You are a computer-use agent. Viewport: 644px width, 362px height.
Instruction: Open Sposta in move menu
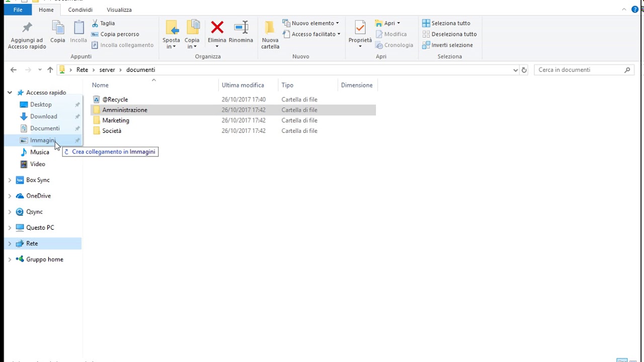pyautogui.click(x=171, y=35)
